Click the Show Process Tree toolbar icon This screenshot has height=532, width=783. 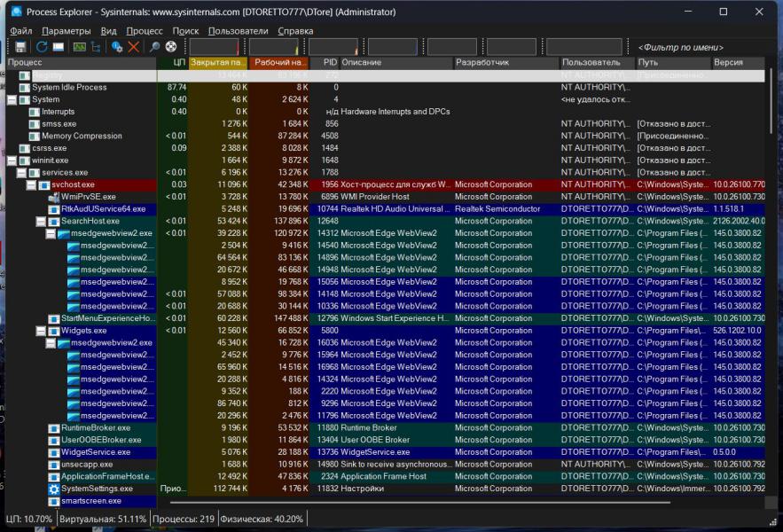pos(96,47)
